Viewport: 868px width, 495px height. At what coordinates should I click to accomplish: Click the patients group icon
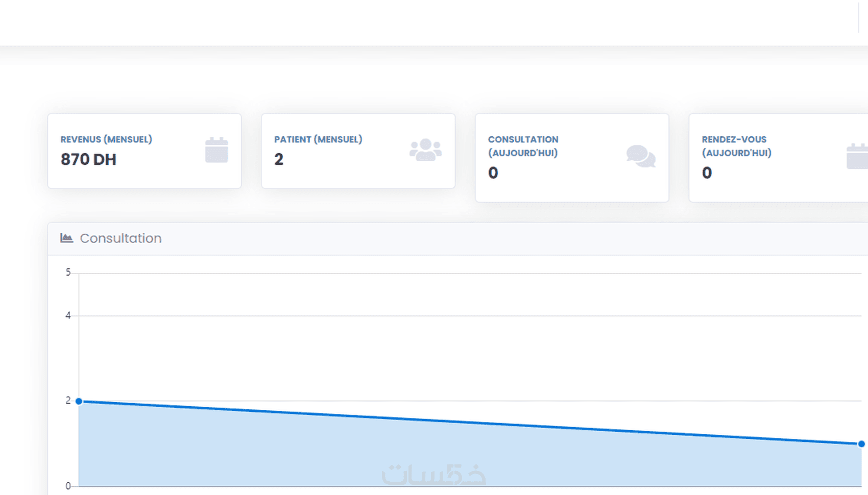(x=425, y=150)
